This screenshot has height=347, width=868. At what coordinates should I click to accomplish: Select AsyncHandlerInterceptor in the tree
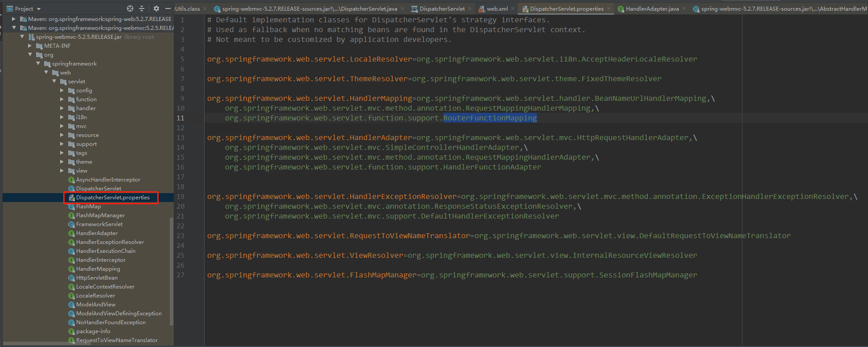pos(108,179)
